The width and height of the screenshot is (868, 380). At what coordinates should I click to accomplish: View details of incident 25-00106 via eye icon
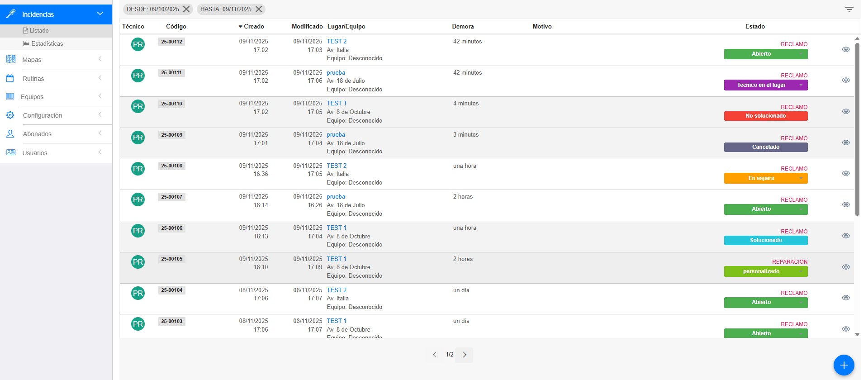click(x=846, y=236)
